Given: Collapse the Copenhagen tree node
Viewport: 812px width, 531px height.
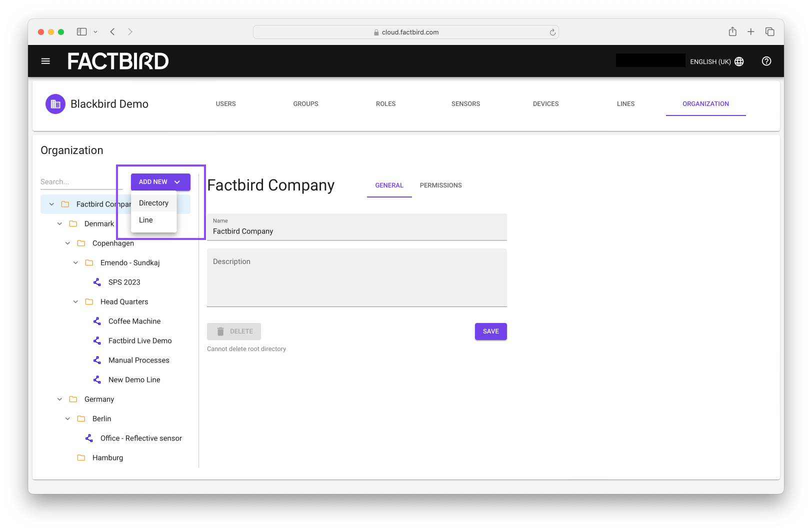Looking at the screenshot, I should pyautogui.click(x=67, y=243).
